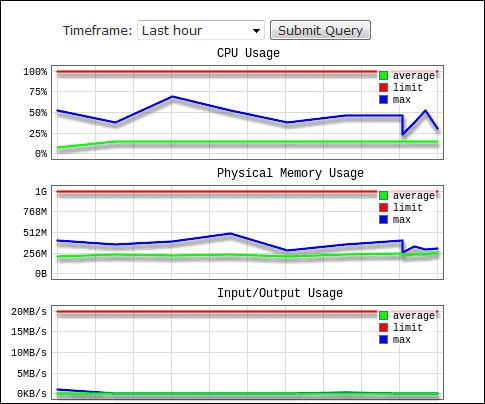Click the Submit Query button
The height and width of the screenshot is (404, 485).
[x=320, y=30]
